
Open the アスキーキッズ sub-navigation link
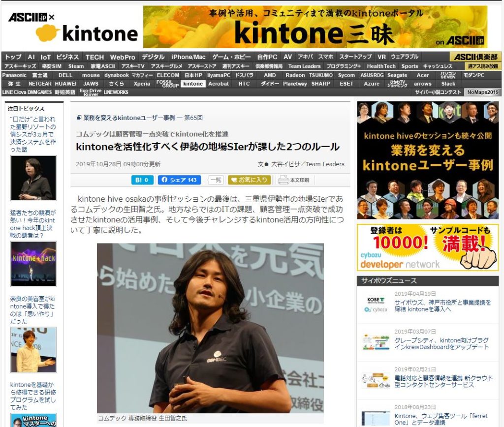pyautogui.click(x=20, y=66)
